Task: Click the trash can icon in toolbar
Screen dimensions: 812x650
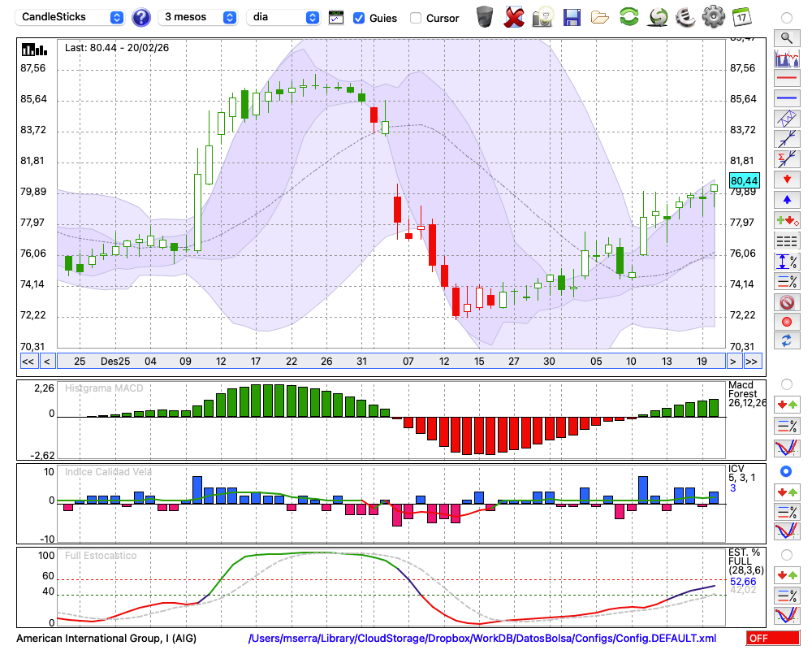Action: click(485, 17)
